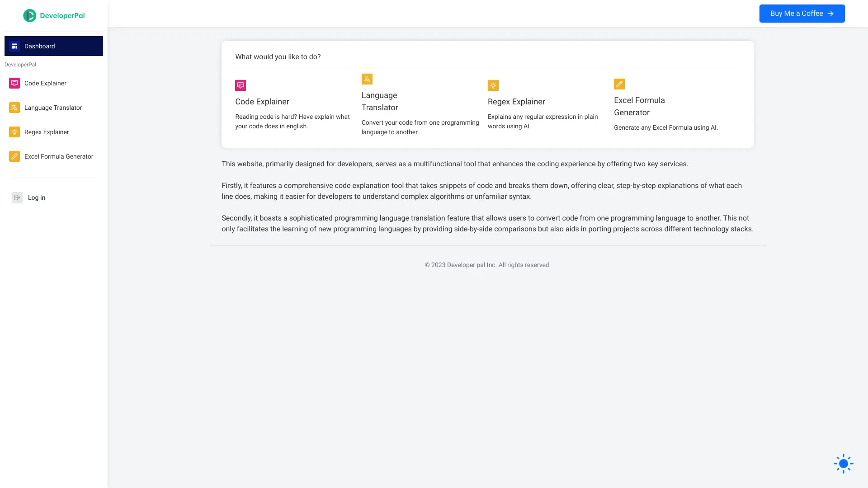The width and height of the screenshot is (868, 488).
Task: Select Language Translator in sidebar
Action: click(x=52, y=107)
